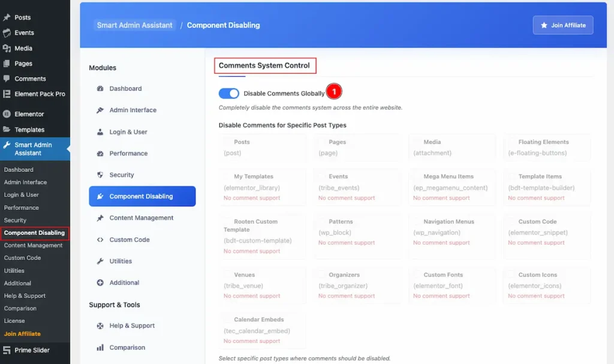Click the Help & Support lifebuoy icon
Image resolution: width=614 pixels, height=364 pixels.
(100, 326)
